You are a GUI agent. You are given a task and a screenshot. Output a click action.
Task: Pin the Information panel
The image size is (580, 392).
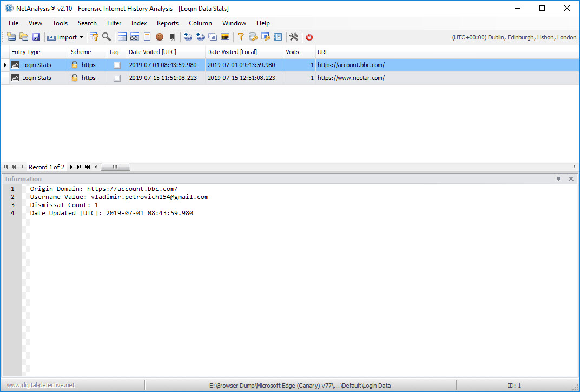point(558,179)
